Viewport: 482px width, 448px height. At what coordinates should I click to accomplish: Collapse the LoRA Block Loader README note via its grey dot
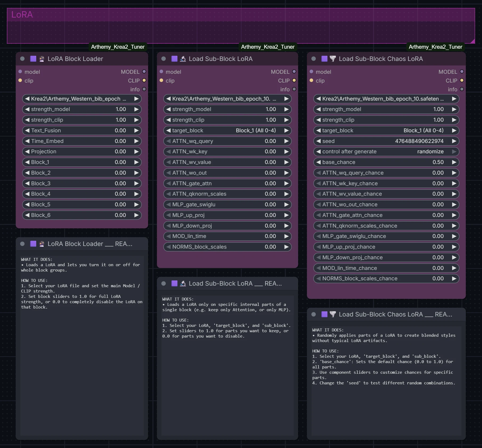coord(22,244)
